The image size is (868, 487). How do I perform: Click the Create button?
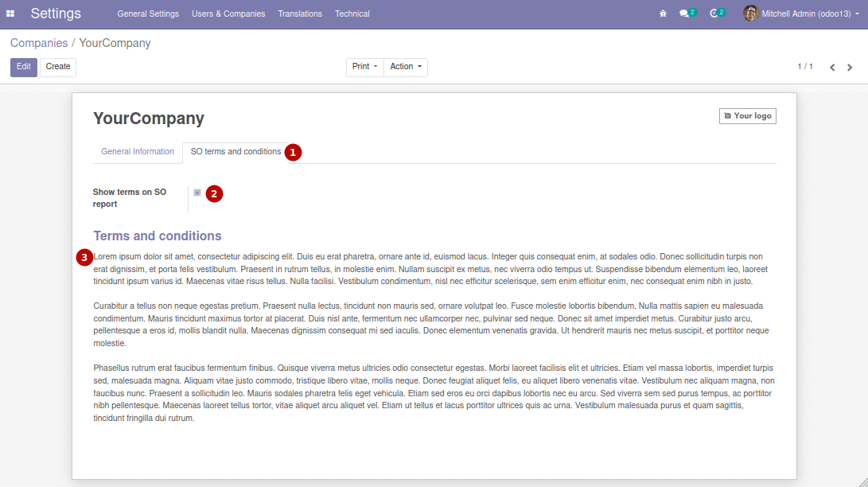58,67
